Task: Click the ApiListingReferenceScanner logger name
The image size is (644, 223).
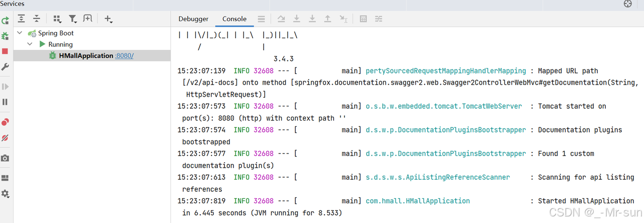Action: 438,177
